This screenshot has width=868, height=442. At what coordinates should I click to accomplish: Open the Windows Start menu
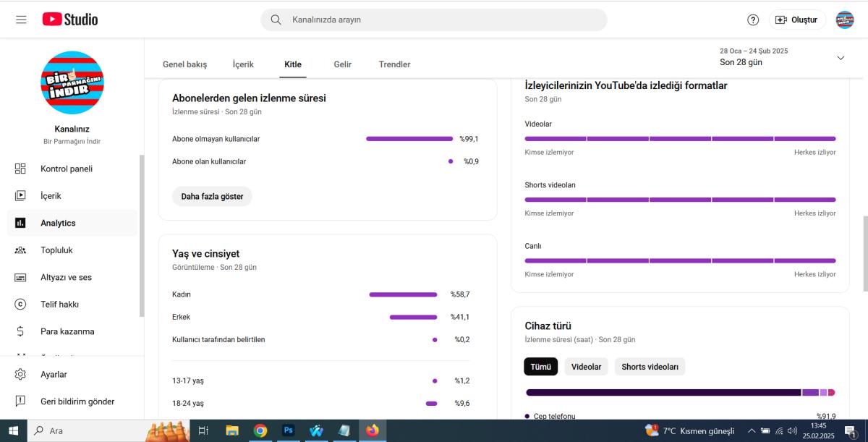[x=13, y=430]
